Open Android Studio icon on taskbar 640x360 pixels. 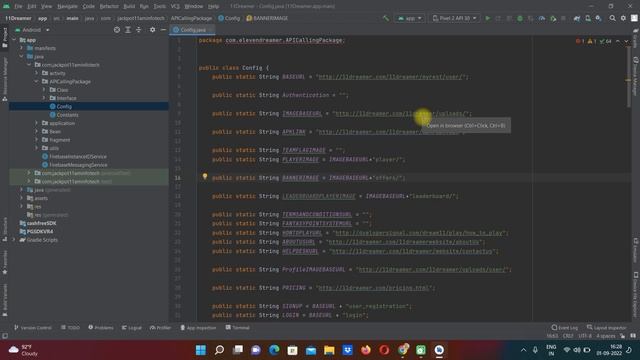(x=439, y=350)
